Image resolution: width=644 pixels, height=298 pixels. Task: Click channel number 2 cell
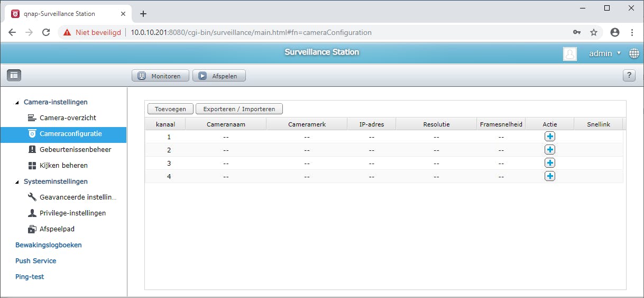(169, 150)
